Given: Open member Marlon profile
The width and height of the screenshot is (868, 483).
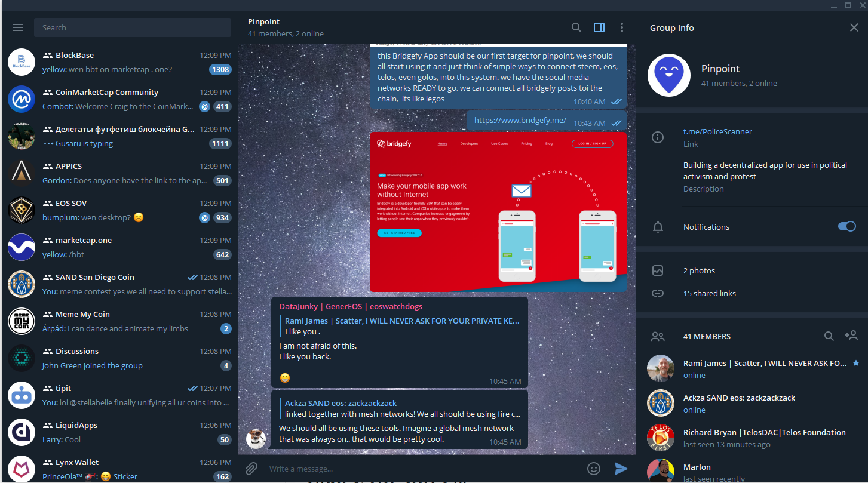Looking at the screenshot, I should point(752,469).
